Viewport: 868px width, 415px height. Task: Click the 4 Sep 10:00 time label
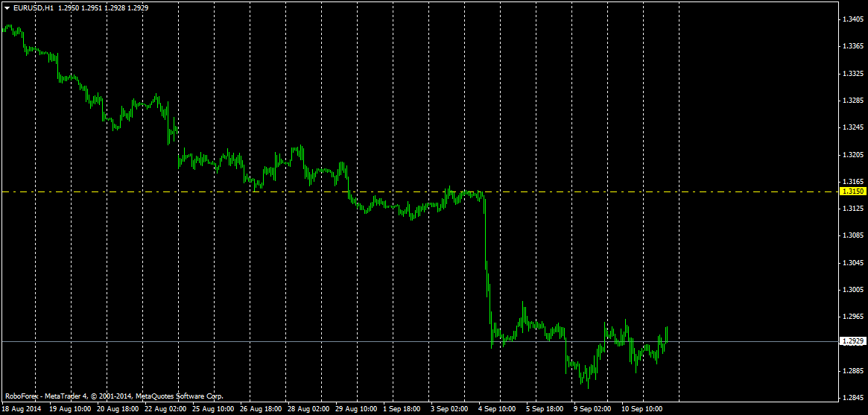point(497,410)
